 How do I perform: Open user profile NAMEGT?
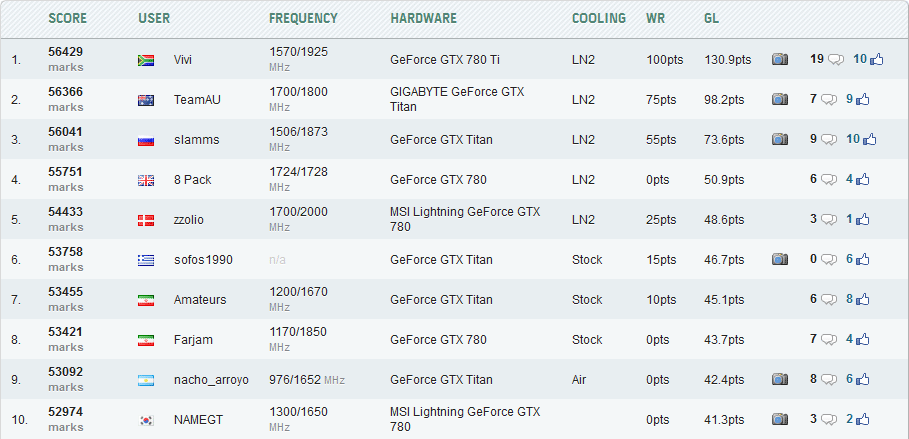coord(198,419)
